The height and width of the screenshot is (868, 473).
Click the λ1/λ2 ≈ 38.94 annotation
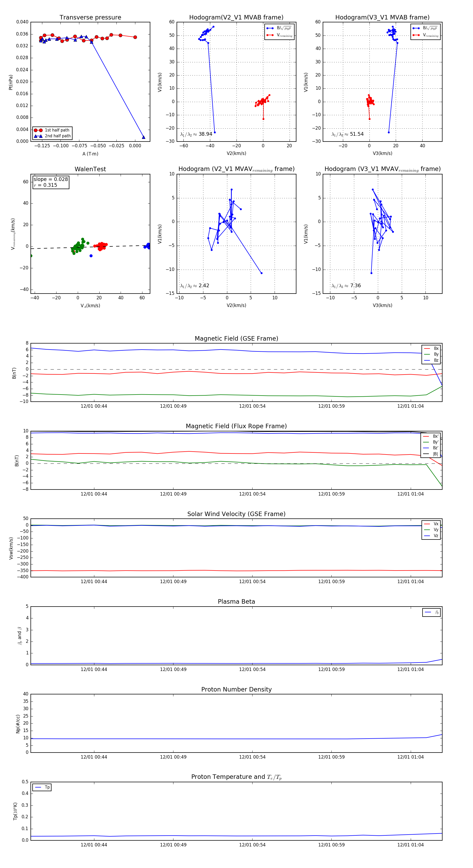click(196, 134)
